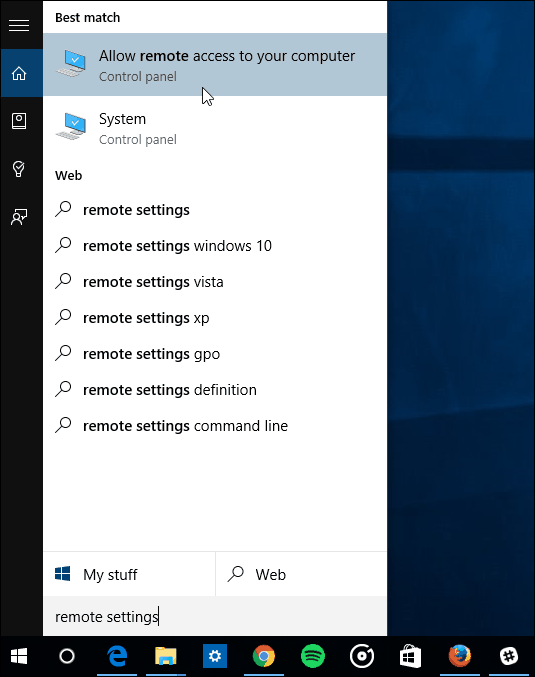
Task: Open the Reminders lightbulb icon
Action: click(x=19, y=169)
